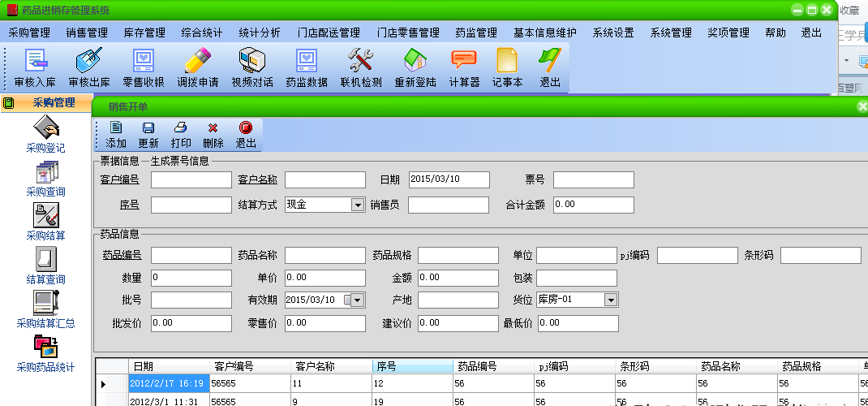The image size is (868, 406).
Task: Focus the 销售员 input field
Action: pyautogui.click(x=449, y=205)
